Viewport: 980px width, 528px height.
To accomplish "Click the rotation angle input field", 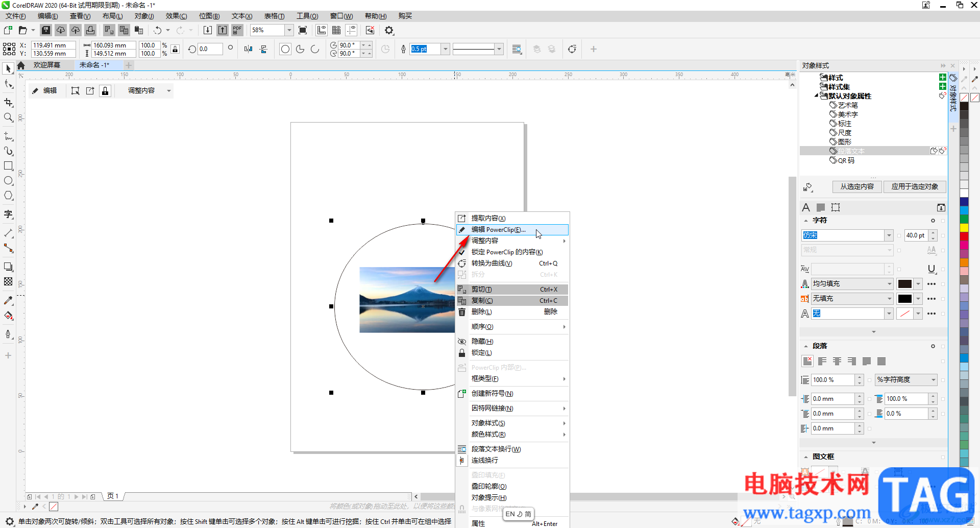I will coord(210,49).
